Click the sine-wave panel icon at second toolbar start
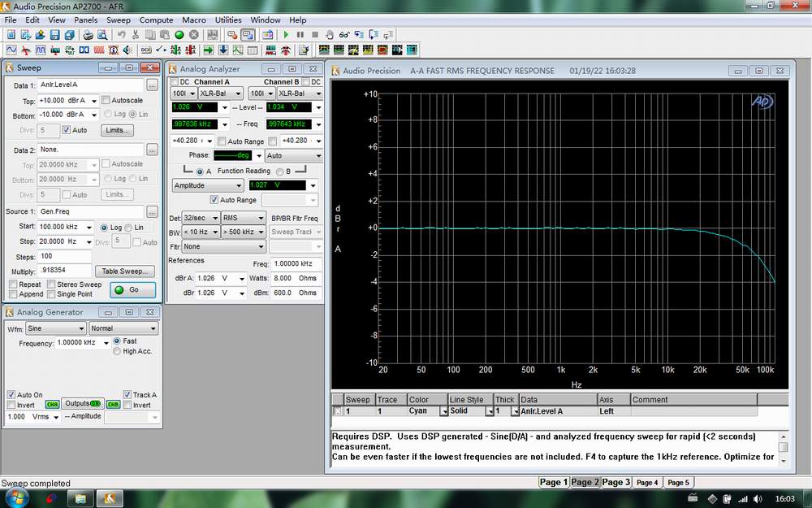 (x=11, y=50)
